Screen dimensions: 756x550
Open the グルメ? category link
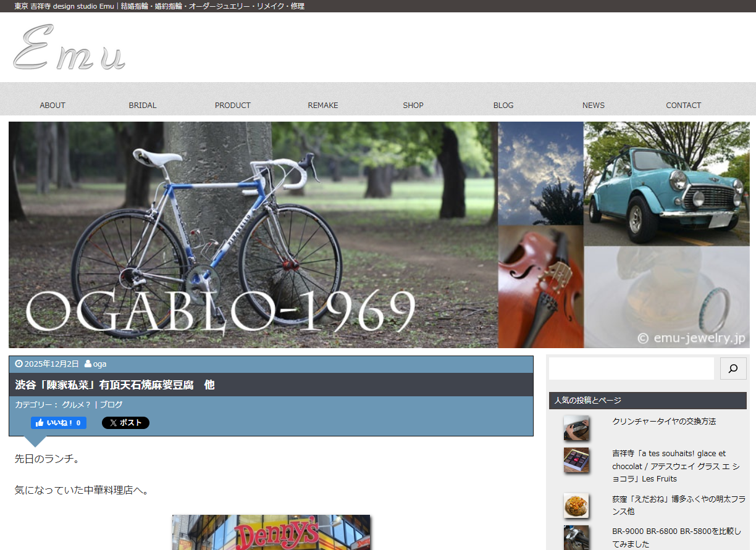click(x=76, y=404)
